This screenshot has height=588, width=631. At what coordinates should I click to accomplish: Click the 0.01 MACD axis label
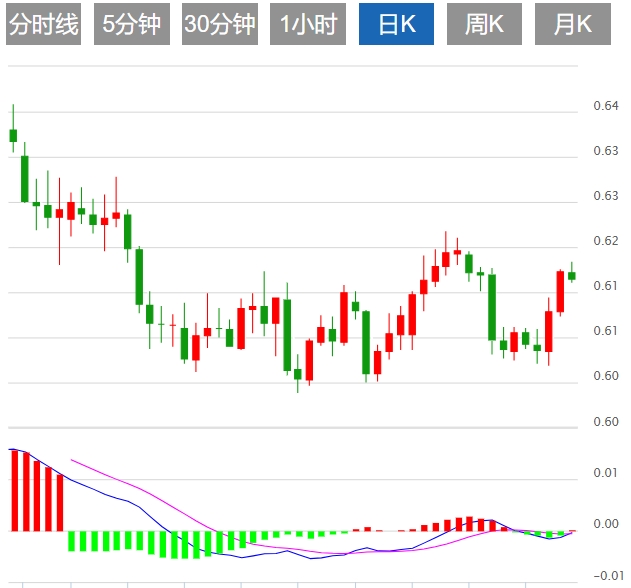(606, 472)
